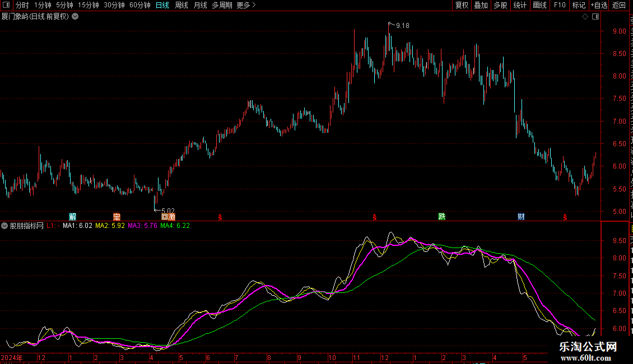Click the blue 财 event marker
This screenshot has width=633, height=364.
[x=521, y=217]
